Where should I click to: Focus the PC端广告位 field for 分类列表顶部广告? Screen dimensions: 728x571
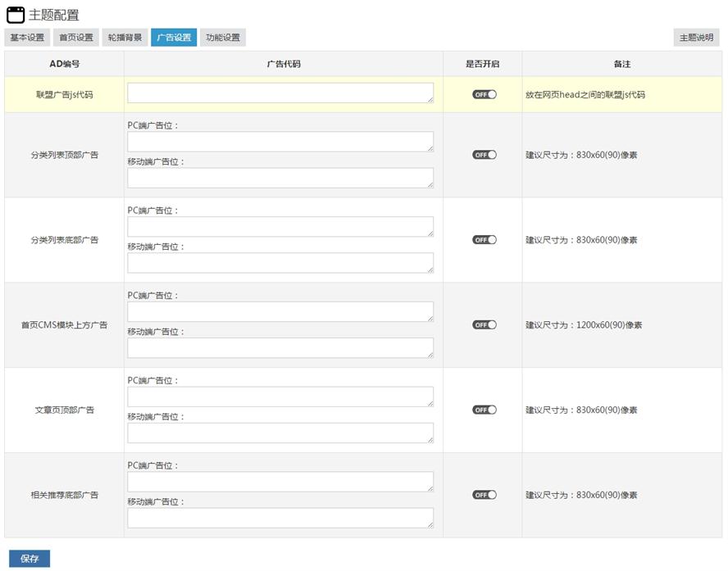[280, 142]
